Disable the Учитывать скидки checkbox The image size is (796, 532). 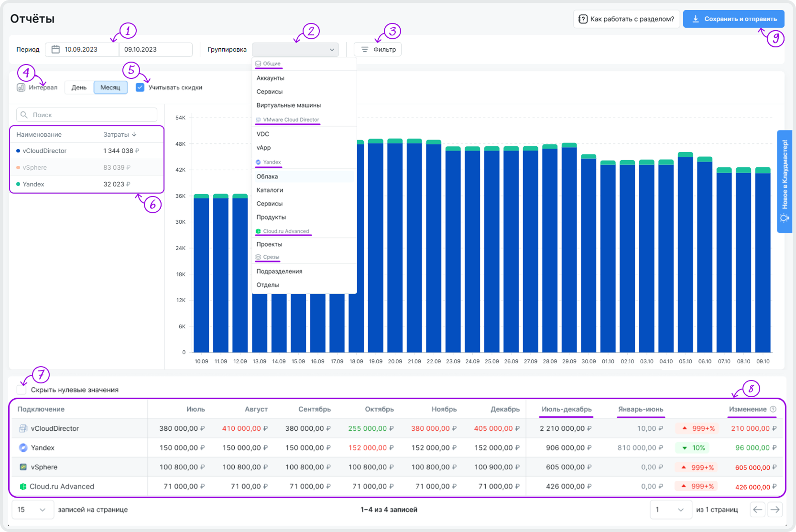click(140, 87)
